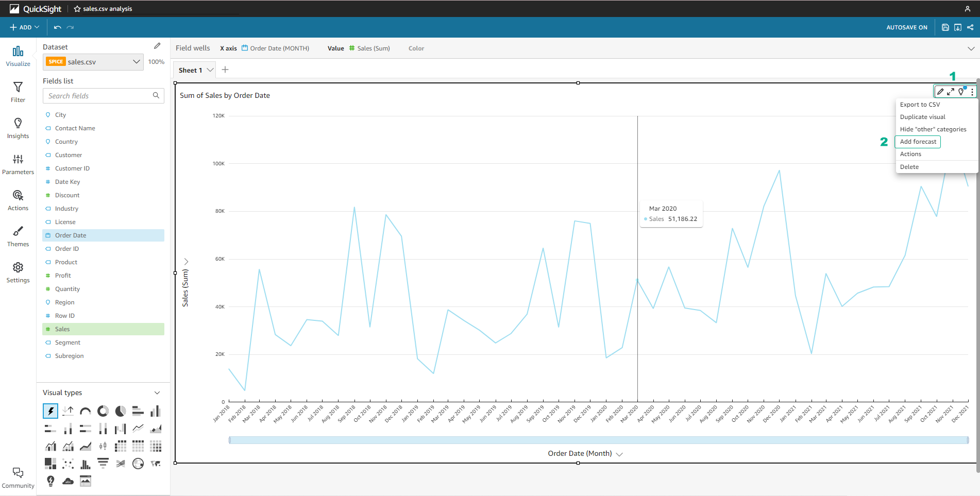This screenshot has height=496, width=980.
Task: Open the Settings panel in sidebar
Action: tap(18, 272)
